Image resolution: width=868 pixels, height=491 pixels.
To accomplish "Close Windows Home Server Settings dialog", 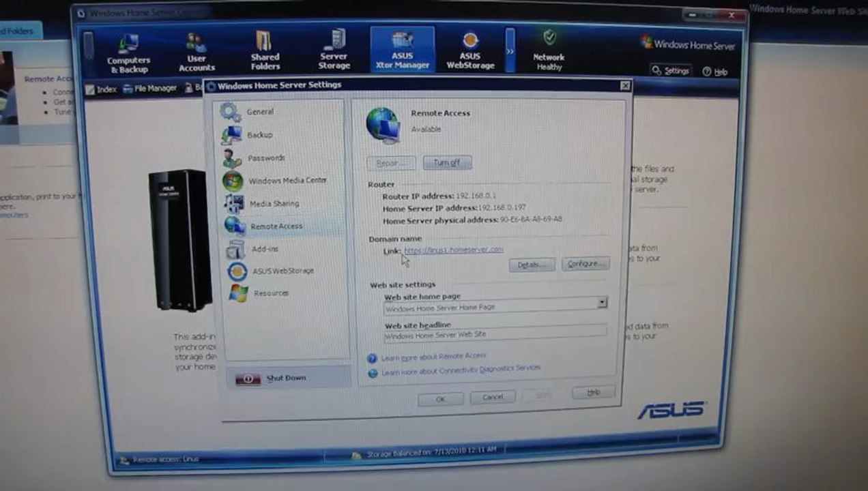I will [625, 86].
